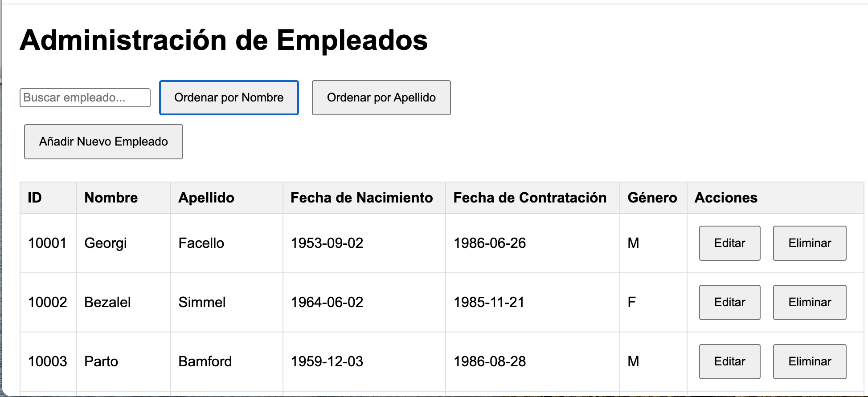
Task: Click the 'Fecha de Contratación' column header
Action: [x=529, y=198]
